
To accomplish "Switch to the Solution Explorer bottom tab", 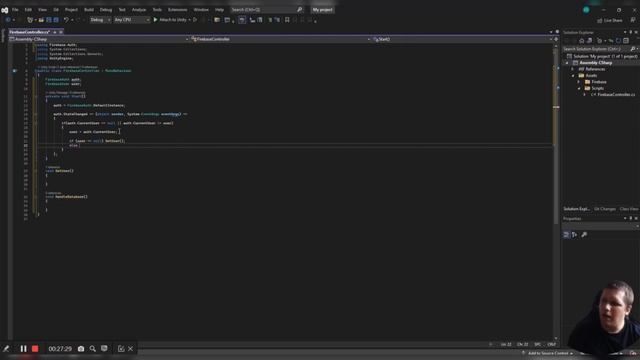I will coord(576,209).
